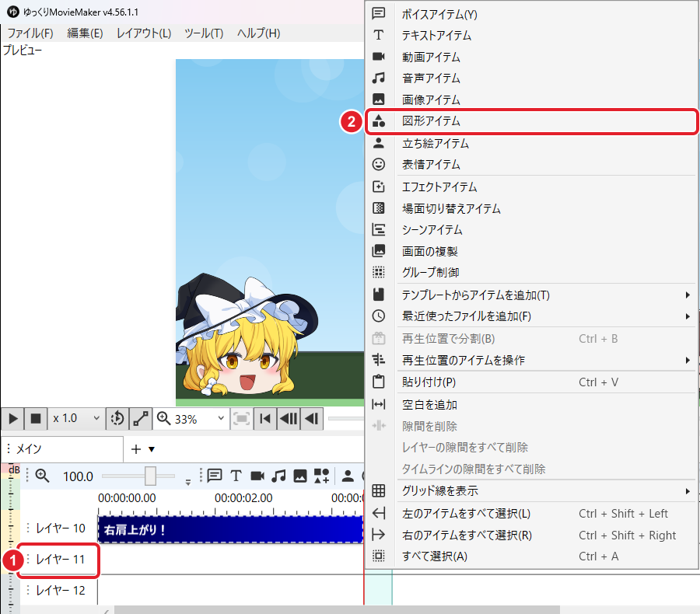Click the timeline zoom slider

[x=138, y=476]
